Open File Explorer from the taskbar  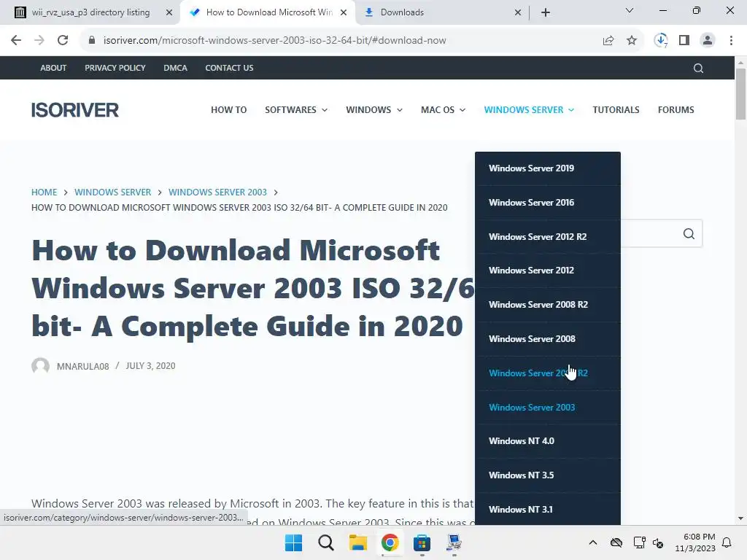357,542
